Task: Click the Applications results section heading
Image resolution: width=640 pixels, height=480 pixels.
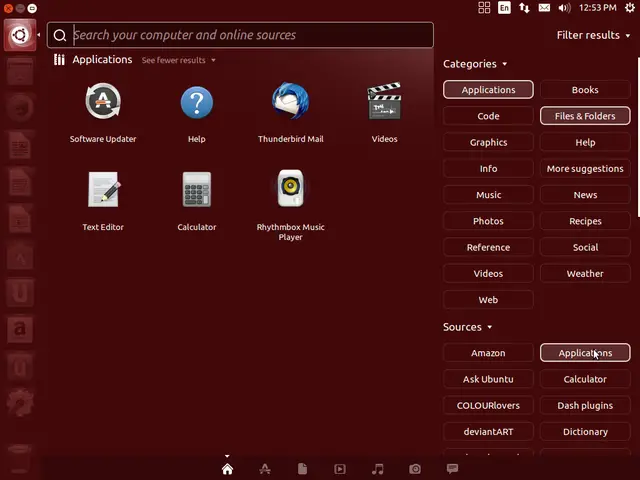Action: (x=102, y=60)
